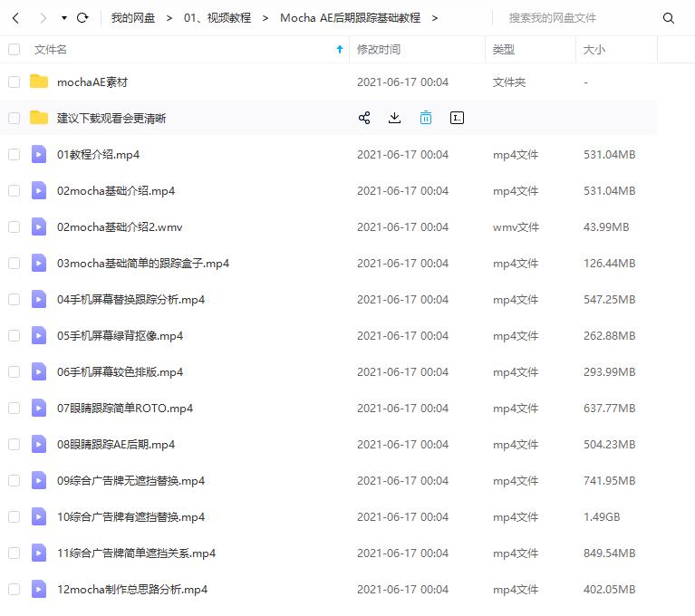Click video icon of 11综合广告牌简单遮挡关系.mp4
695x616 pixels.
coord(39,553)
